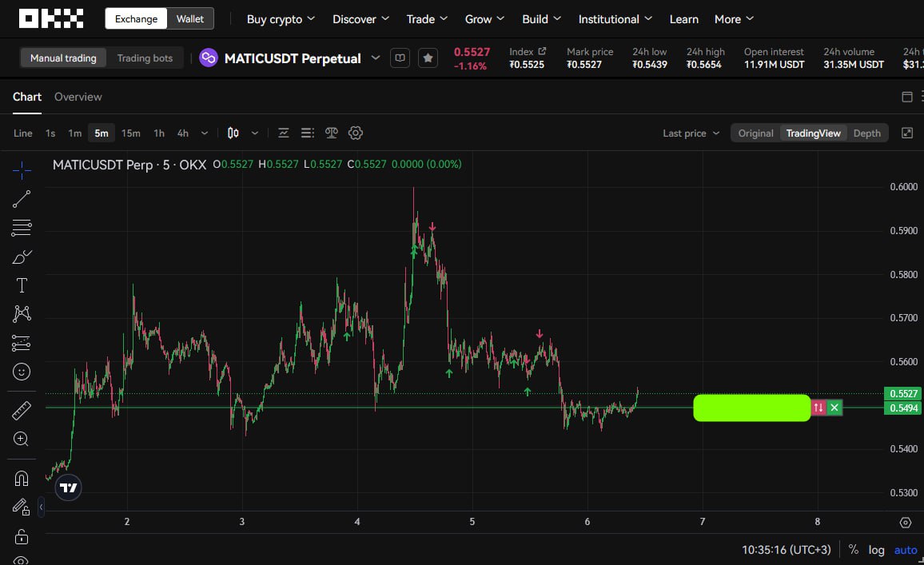Expand the Build menu

[x=541, y=19]
